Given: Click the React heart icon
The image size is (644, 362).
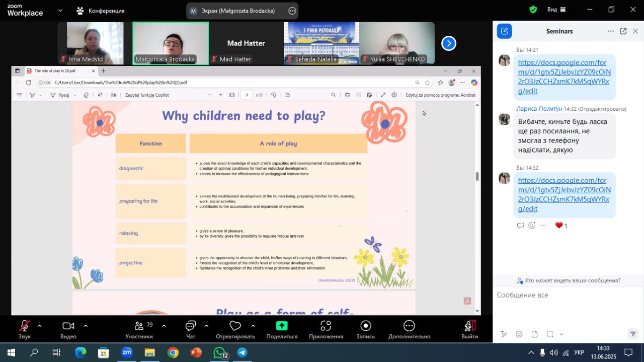Looking at the screenshot, I should coord(235,326).
